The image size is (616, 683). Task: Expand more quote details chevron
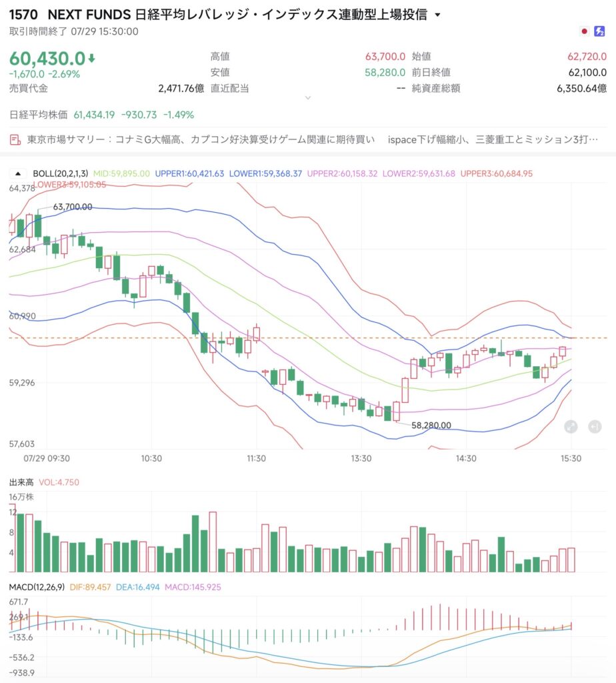tap(308, 98)
